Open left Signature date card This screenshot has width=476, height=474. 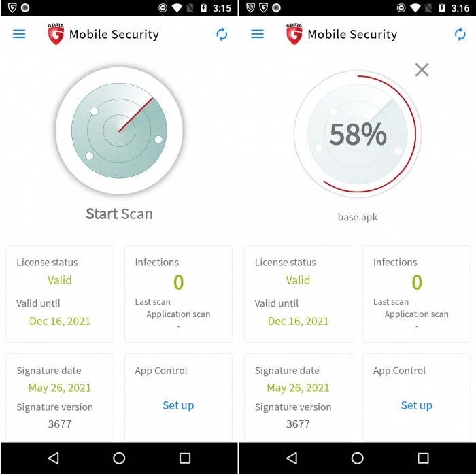[x=60, y=397]
